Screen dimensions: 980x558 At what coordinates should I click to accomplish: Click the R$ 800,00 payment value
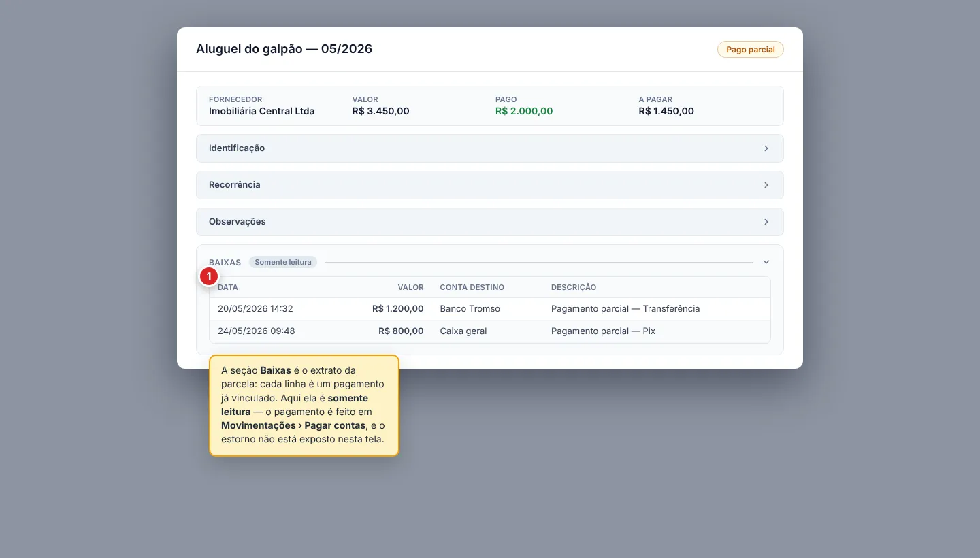point(401,331)
